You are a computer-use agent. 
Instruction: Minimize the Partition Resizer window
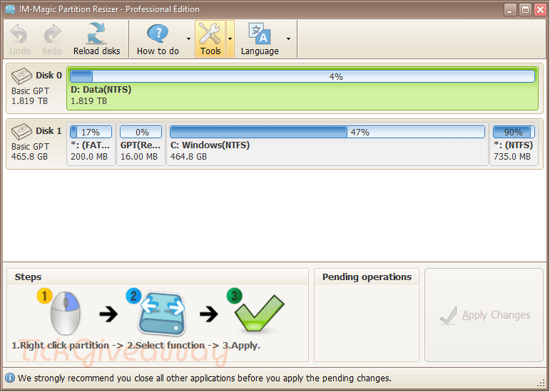tap(510, 9)
